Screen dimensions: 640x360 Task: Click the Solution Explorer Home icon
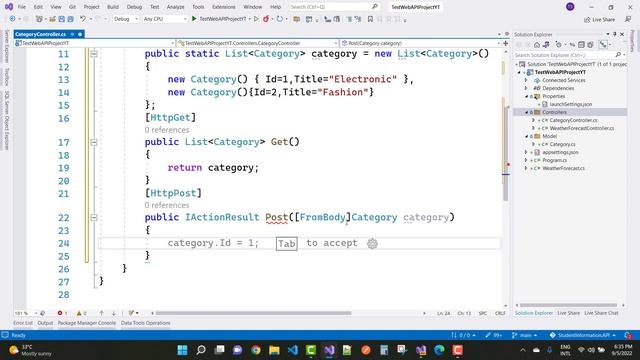[537, 44]
